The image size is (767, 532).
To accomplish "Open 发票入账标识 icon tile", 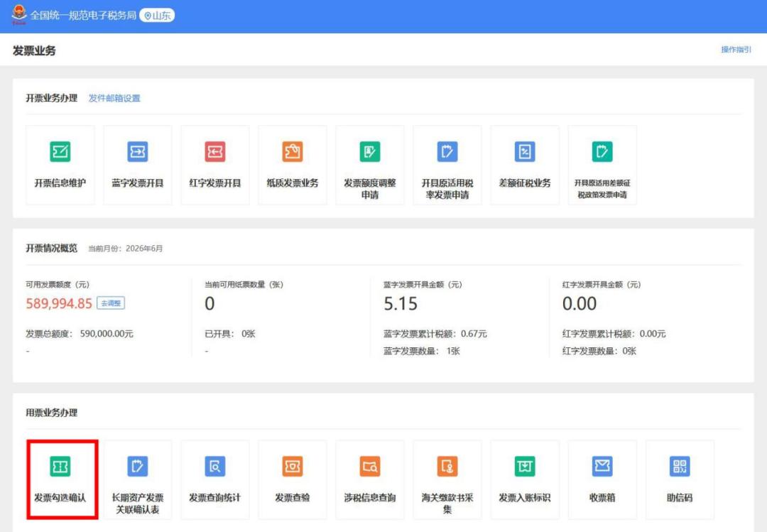I will pos(525,479).
